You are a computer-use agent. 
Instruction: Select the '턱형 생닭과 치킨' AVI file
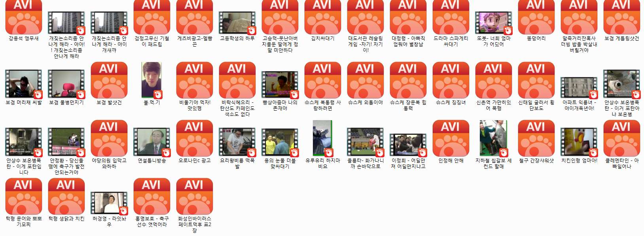tap(66, 196)
